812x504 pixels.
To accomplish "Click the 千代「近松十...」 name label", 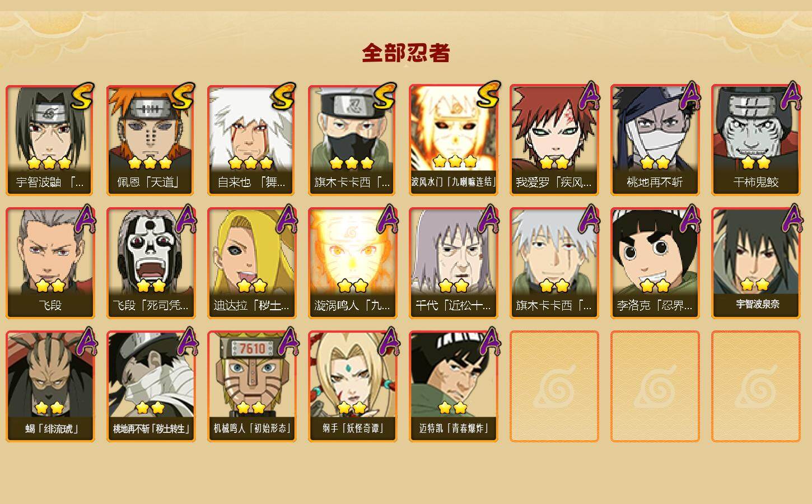I will pos(453,306).
